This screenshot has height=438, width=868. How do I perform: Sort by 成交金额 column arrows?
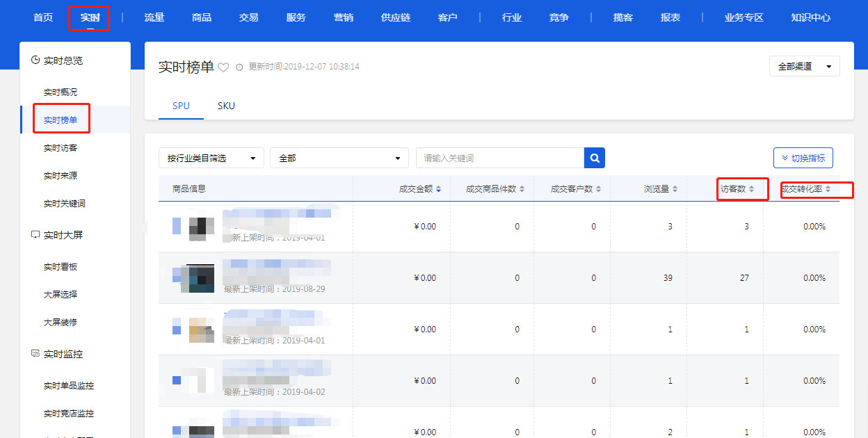coord(438,189)
